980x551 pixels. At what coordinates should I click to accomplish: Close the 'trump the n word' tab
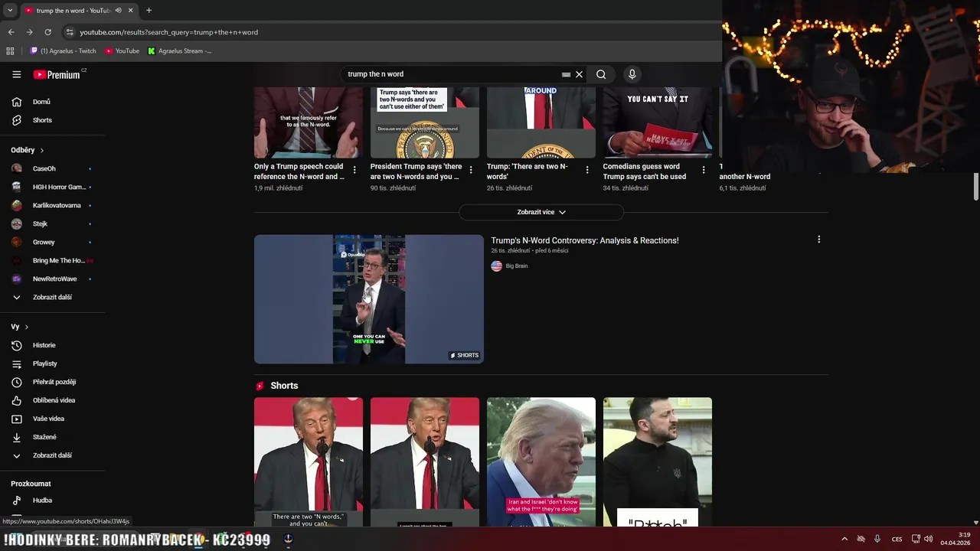point(130,11)
